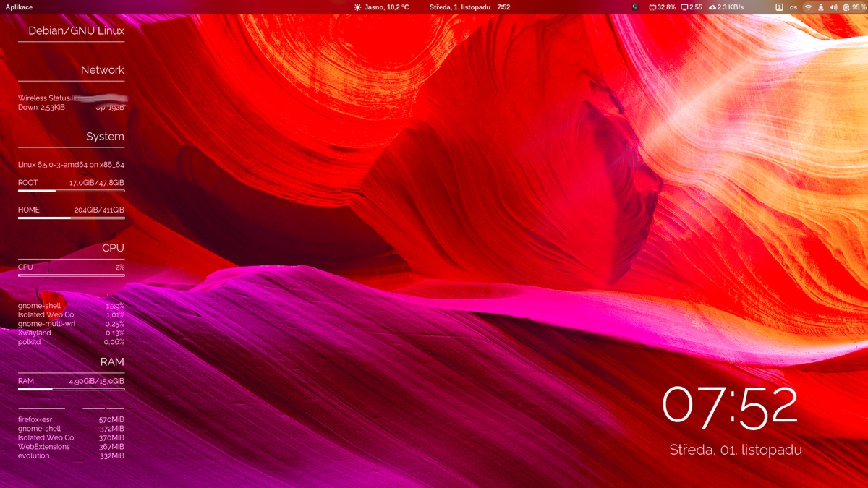Click the desktop date Středa, 01. listopadu
Screen dimensions: 868x488
(736, 450)
